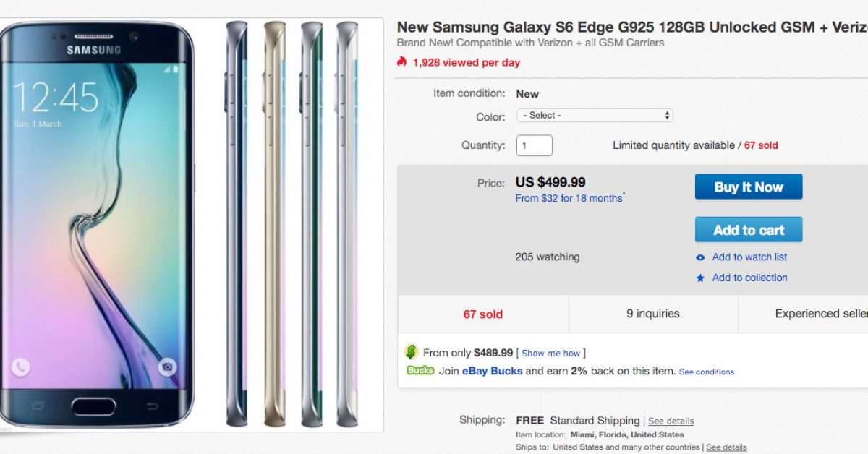Viewport: 868px width, 454px height.
Task: Select the 9 inquiries tab
Action: [x=653, y=314]
